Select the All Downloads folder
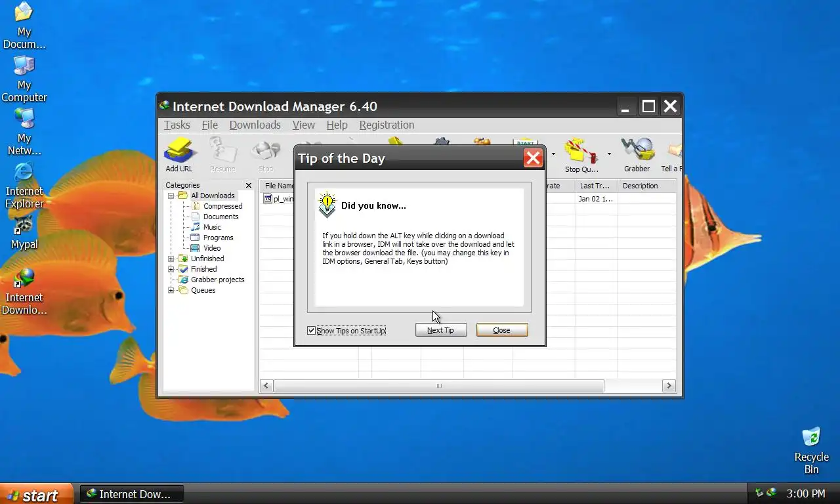Viewport: 840px width, 504px height. point(213,196)
